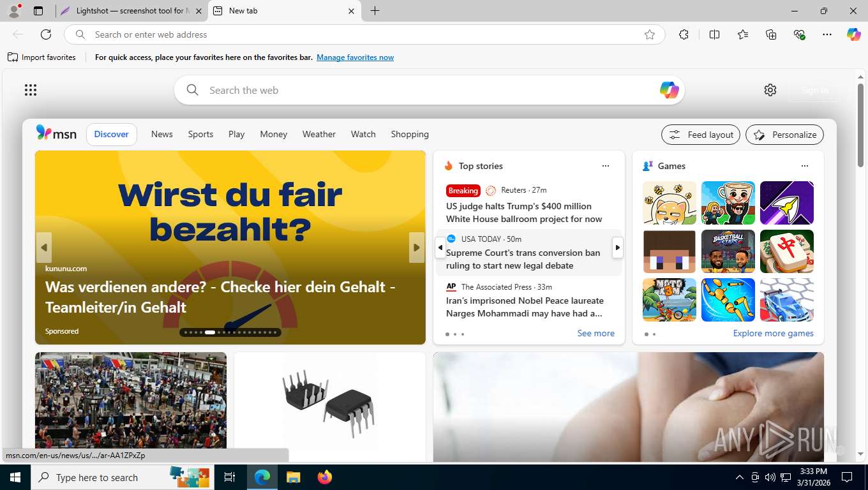Go to next top story
Viewport: 868px width, 490px height.
click(x=617, y=248)
